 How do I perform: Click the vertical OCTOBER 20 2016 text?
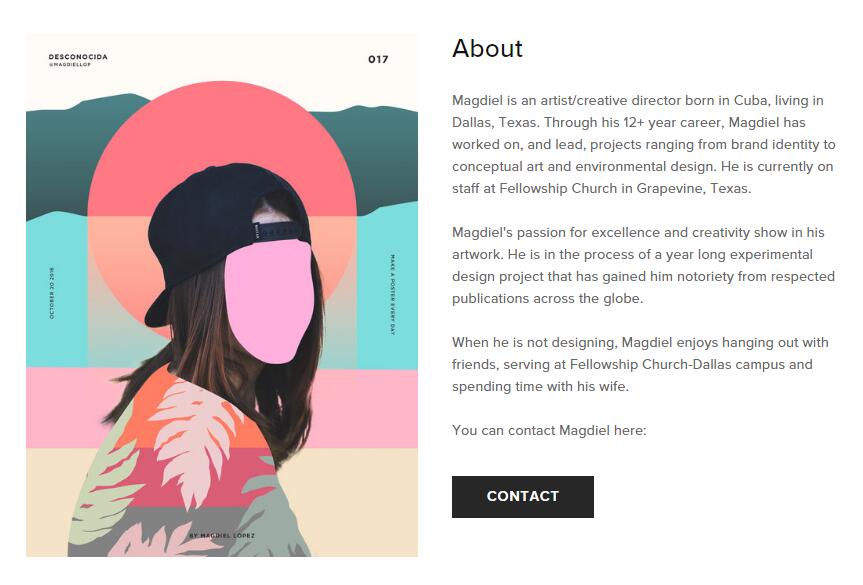click(51, 293)
